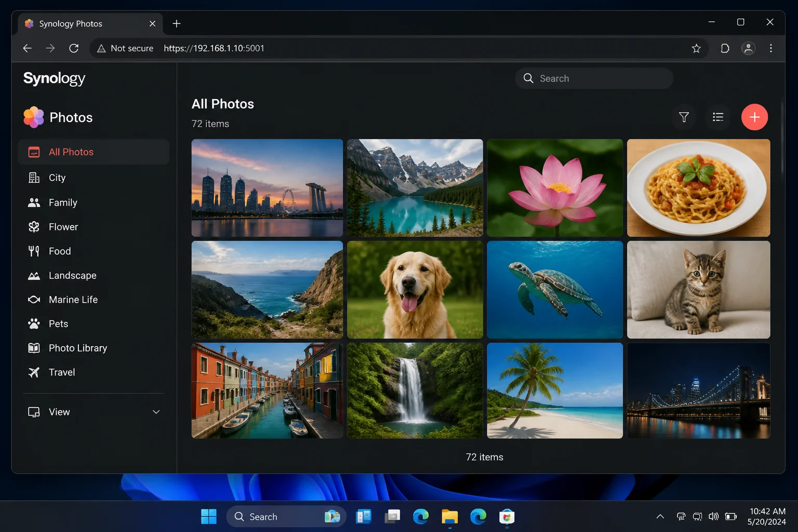Select the Synology Photos browser tab
The height and width of the screenshot is (532, 798).
(90, 24)
